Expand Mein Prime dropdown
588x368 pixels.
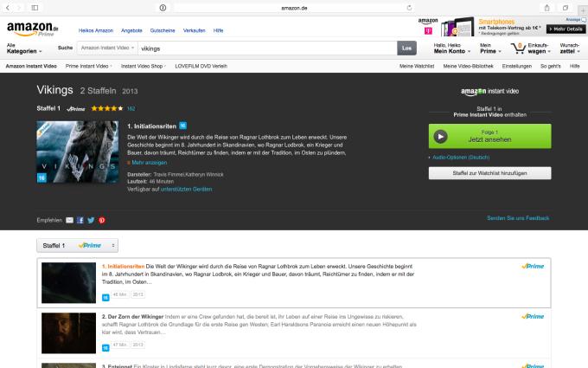(490, 48)
